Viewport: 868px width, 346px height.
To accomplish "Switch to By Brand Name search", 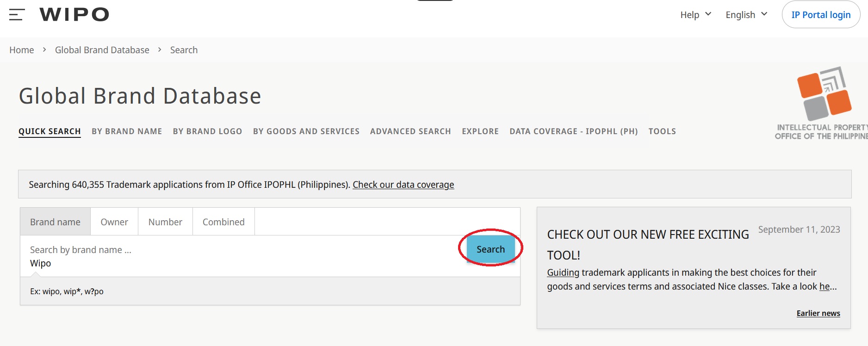I will 127,131.
